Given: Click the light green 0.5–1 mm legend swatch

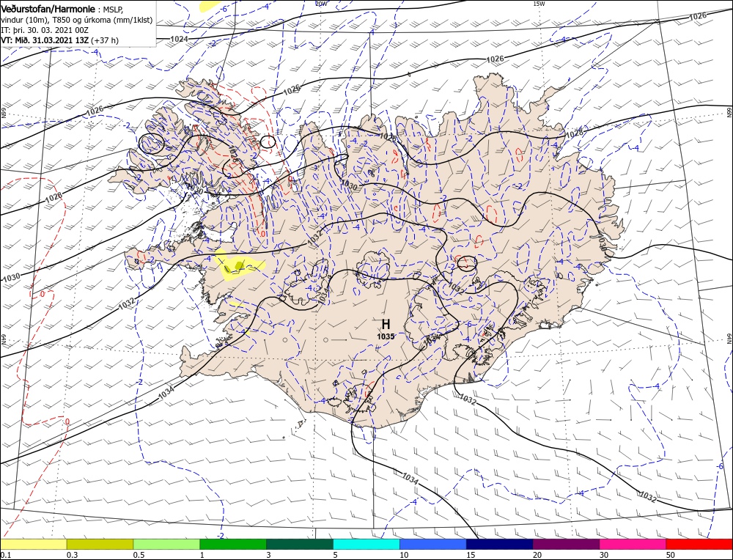Looking at the screenshot, I should pyautogui.click(x=166, y=544).
